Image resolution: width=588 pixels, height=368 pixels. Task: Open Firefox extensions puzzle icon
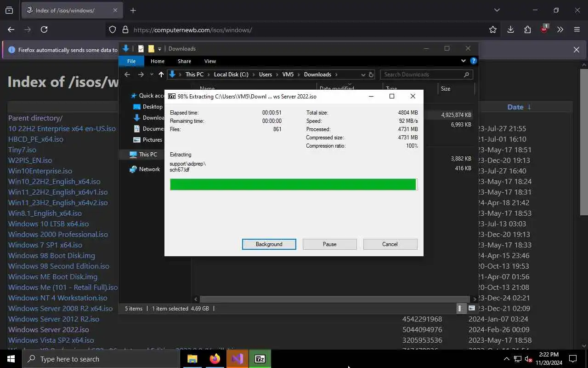pyautogui.click(x=527, y=29)
